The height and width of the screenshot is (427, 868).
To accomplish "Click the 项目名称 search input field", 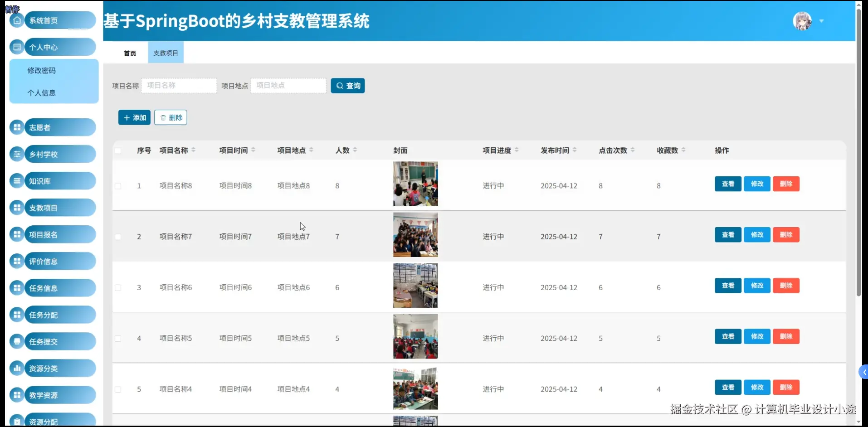I will tap(179, 86).
